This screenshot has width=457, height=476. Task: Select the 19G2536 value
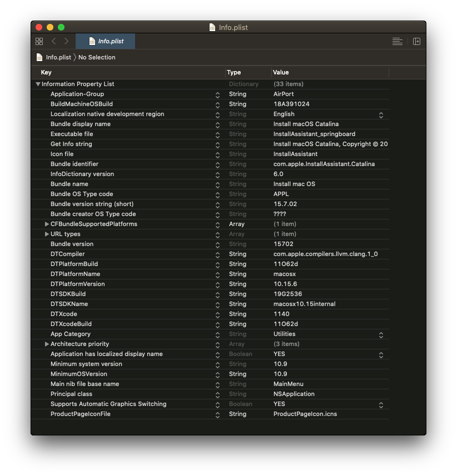pos(288,294)
